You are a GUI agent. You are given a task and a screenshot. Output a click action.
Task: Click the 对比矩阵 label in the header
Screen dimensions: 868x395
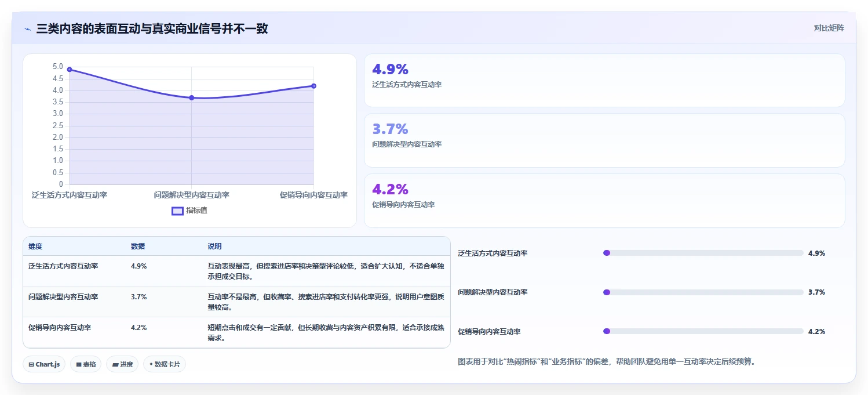pyautogui.click(x=829, y=28)
